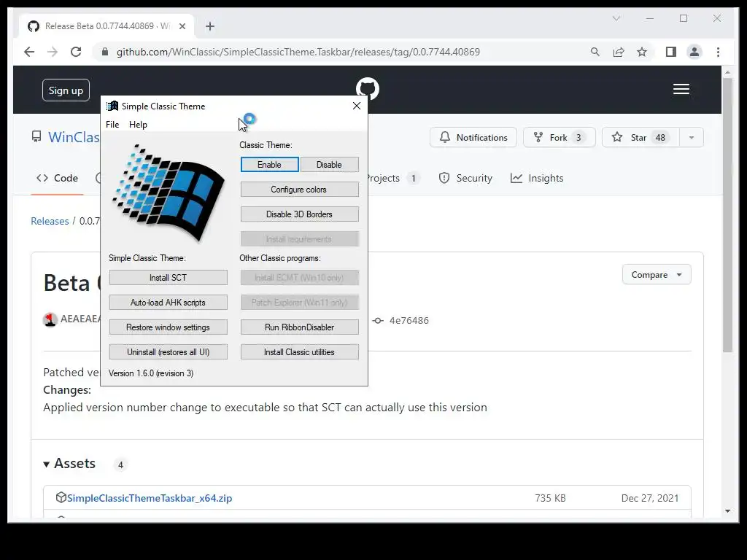Open the browser profile avatar
This screenshot has width=747, height=560.
[x=694, y=52]
